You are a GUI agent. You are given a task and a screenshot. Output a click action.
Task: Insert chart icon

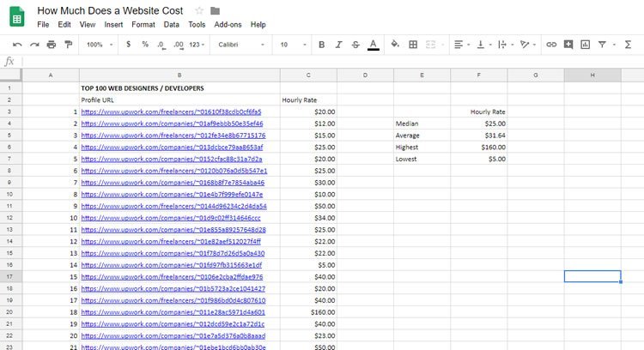tap(586, 45)
